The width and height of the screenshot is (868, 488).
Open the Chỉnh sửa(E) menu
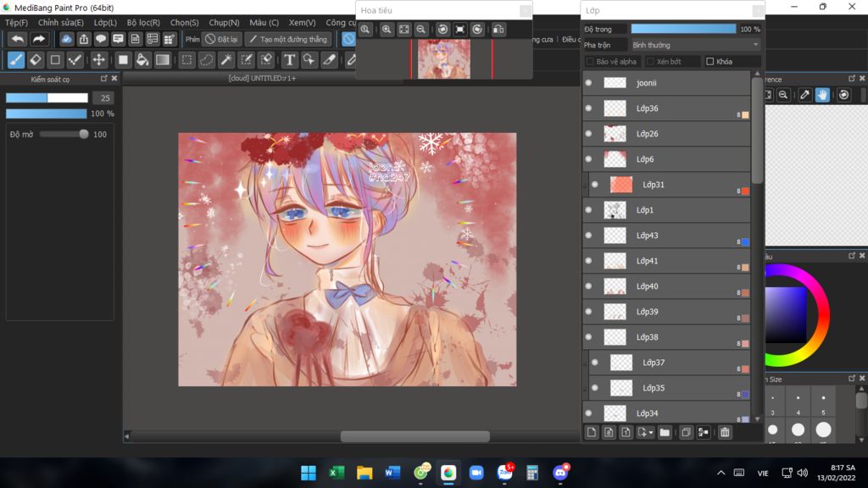coord(61,23)
